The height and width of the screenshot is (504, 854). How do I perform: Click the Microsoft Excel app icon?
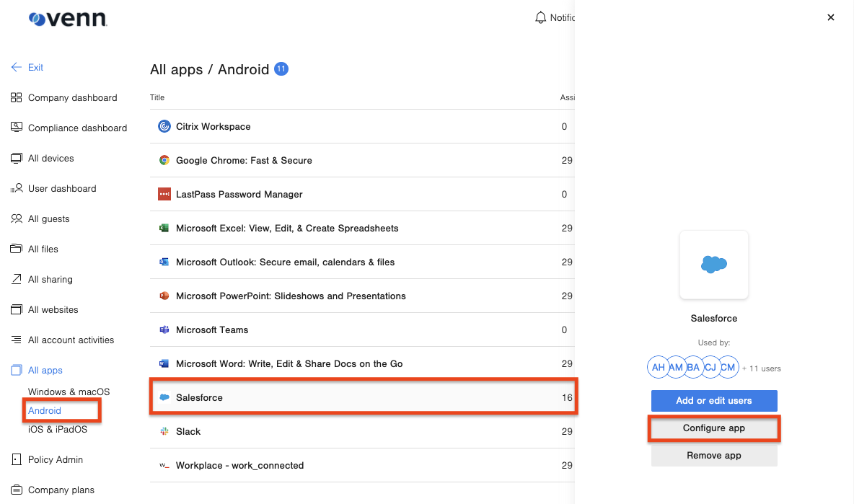coord(164,228)
